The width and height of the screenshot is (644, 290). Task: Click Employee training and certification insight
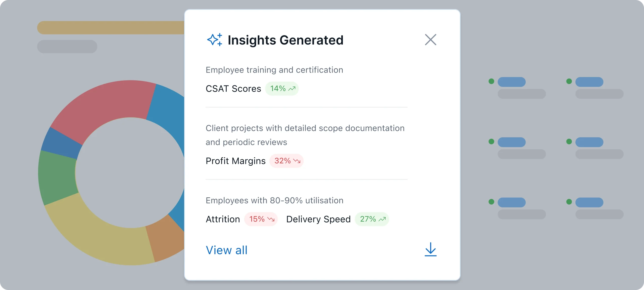point(274,70)
